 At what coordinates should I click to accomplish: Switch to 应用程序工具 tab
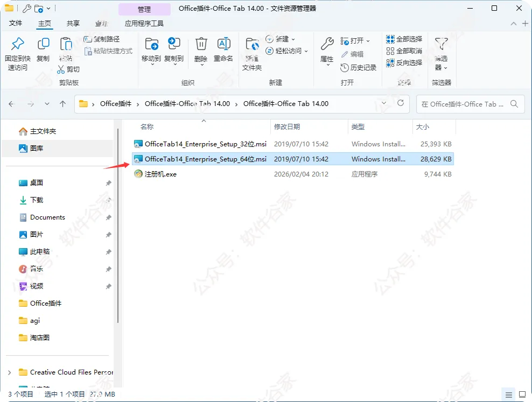click(x=144, y=23)
